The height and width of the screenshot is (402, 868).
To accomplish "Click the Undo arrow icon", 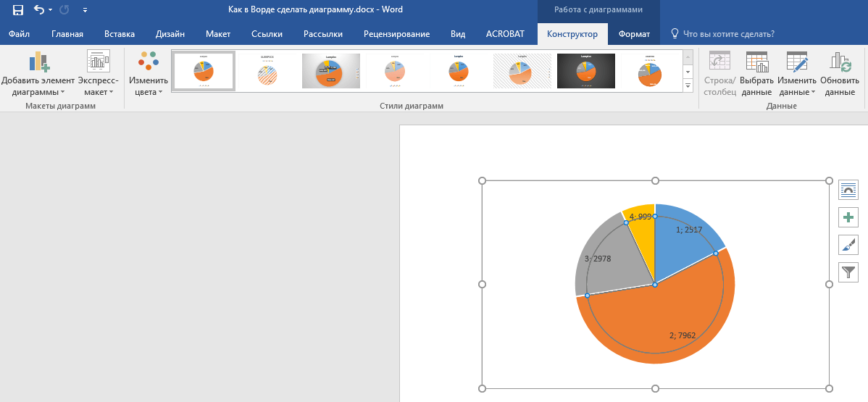I will click(39, 10).
